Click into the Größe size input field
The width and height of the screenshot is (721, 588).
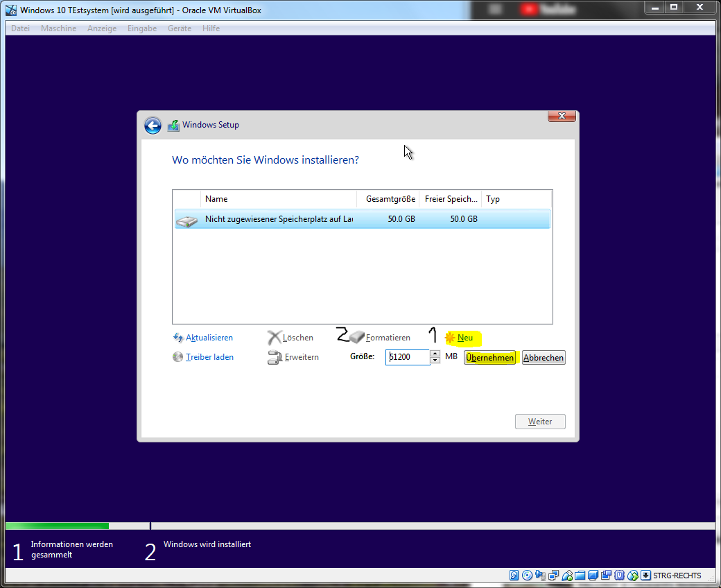tap(408, 357)
